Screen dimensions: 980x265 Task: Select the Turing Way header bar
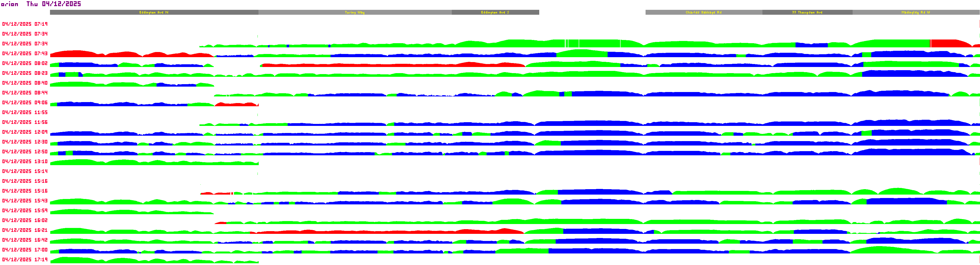355,13
